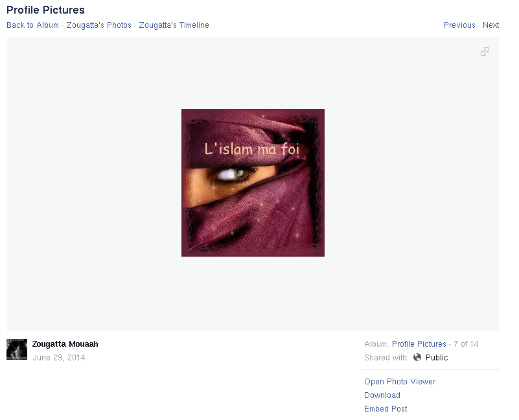The width and height of the screenshot is (519, 420).
Task: Click the expand photo icon at top right
Action: (x=485, y=52)
